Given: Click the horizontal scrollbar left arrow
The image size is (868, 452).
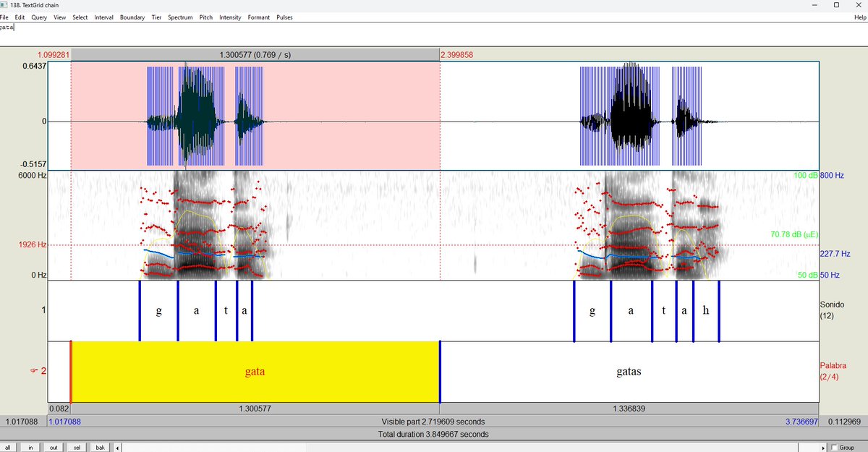Looking at the screenshot, I should tap(117, 447).
